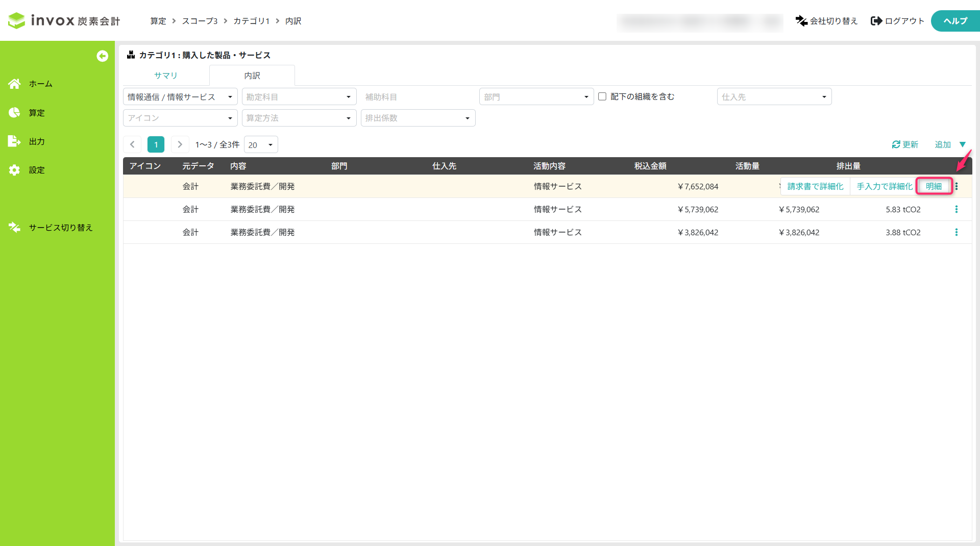Enable the 配下の組織を含む checkbox
Screen dimensions: 980x546
602,96
